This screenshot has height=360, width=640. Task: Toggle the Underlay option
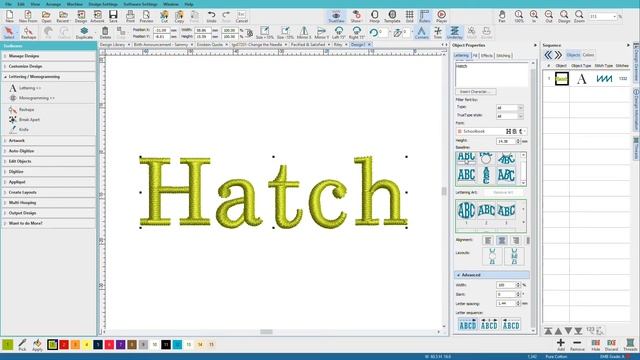coord(454,32)
